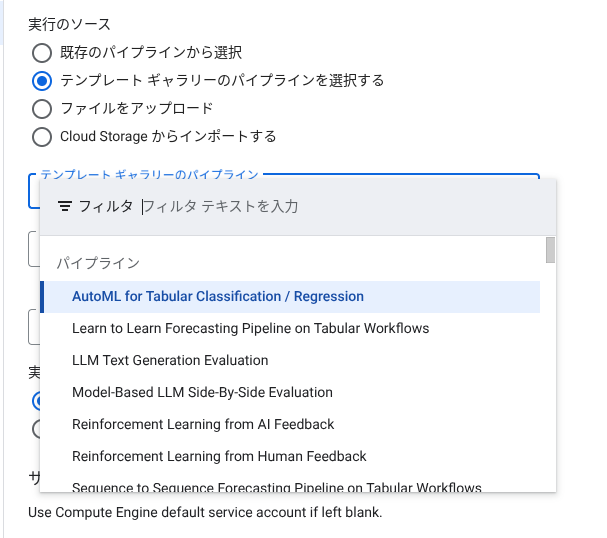The height and width of the screenshot is (538, 607).
Task: Choose AutoML for Tabular Classification / Regression
Action: [290, 297]
